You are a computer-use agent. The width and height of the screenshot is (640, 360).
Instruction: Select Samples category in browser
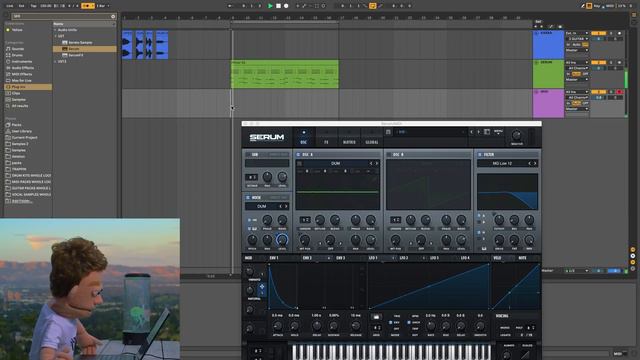point(18,100)
